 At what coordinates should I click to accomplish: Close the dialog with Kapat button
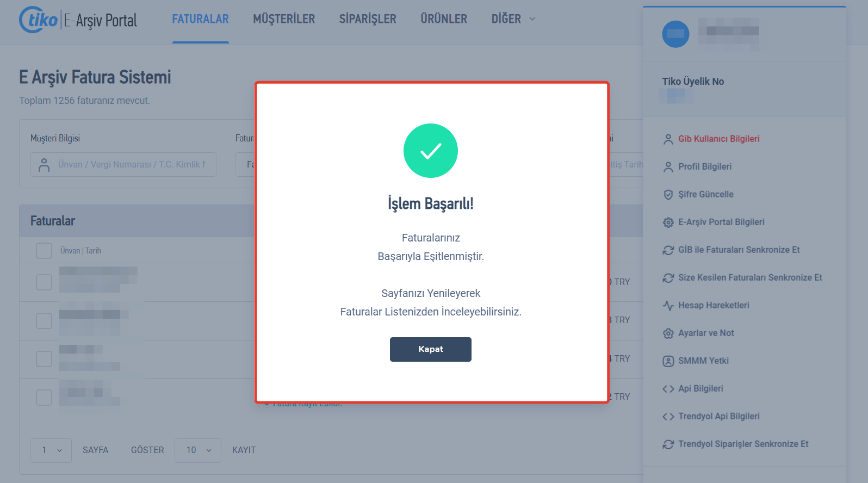click(431, 349)
